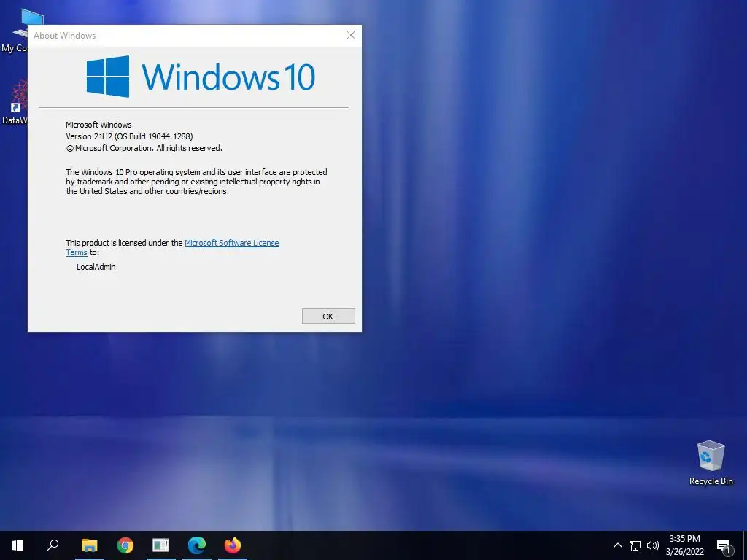747x560 pixels.
Task: Open the Windows Start menu
Action: [x=18, y=545]
